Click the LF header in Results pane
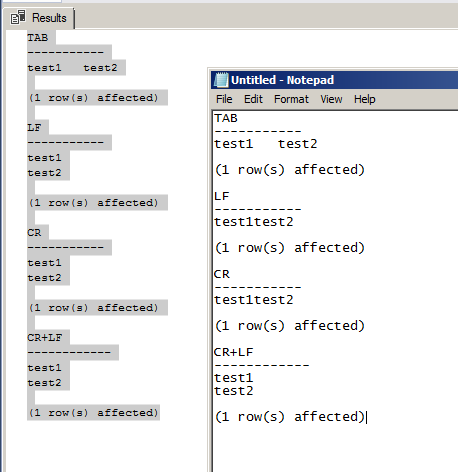The image size is (458, 472). 34,128
